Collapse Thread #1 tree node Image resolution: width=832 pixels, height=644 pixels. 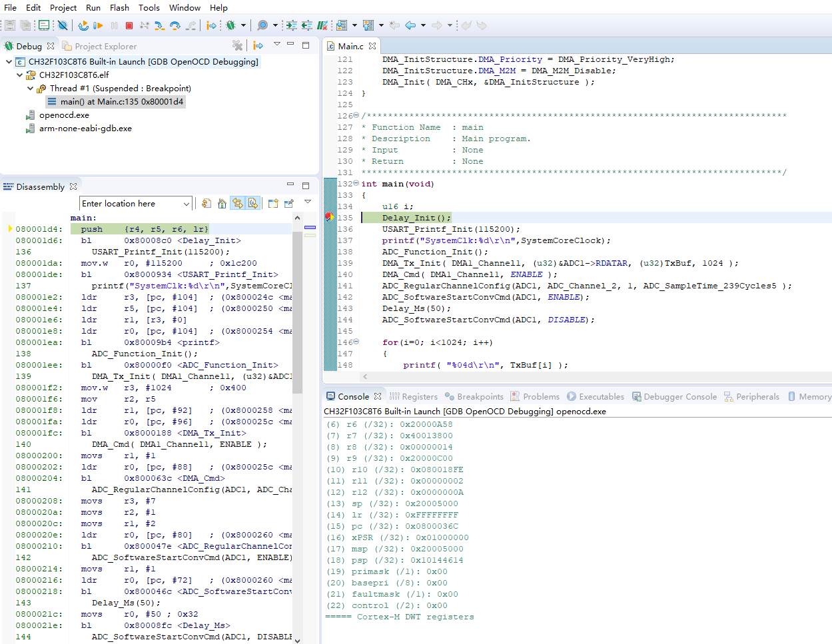pyautogui.click(x=31, y=88)
